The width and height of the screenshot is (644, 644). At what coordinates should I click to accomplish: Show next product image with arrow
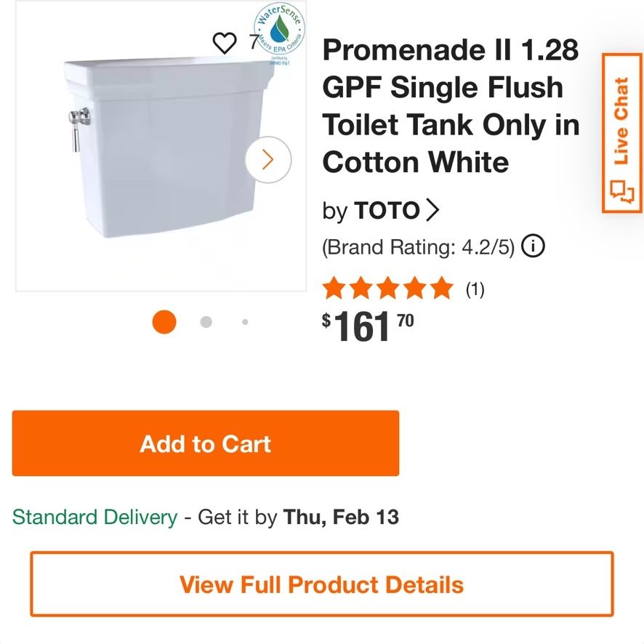[x=268, y=159]
